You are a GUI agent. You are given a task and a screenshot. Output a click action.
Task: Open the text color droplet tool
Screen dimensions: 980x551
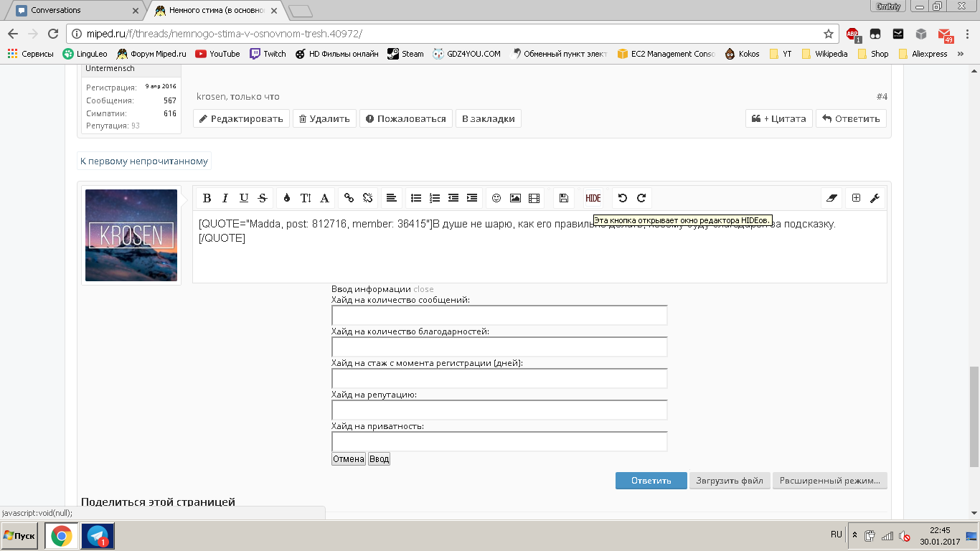pos(287,198)
